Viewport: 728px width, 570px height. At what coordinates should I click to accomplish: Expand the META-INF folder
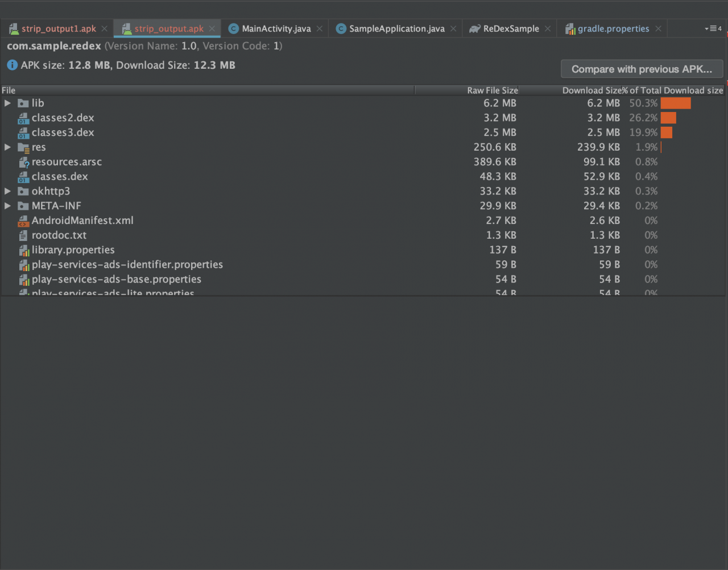pyautogui.click(x=7, y=206)
